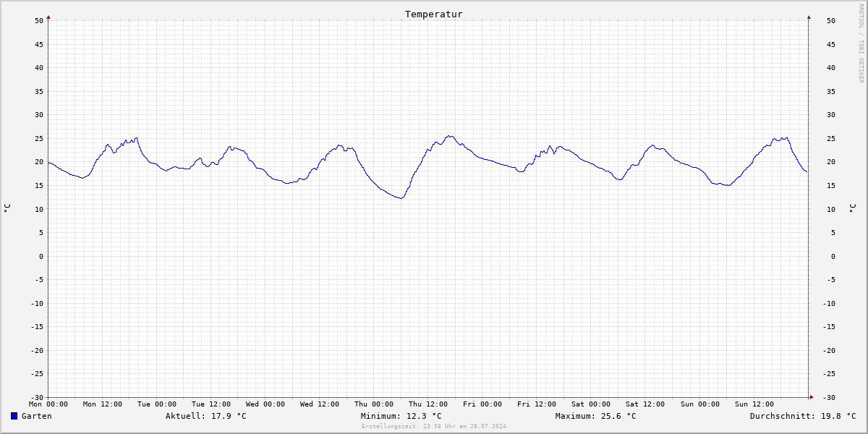The height and width of the screenshot is (434, 868).
Task: Select the Garten legend label
Action: pos(37,416)
